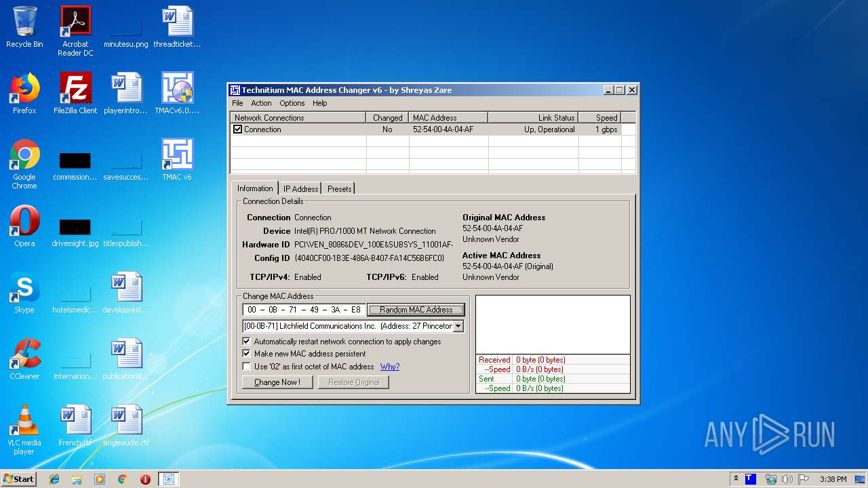Sort by Speed column header

[x=599, y=118]
